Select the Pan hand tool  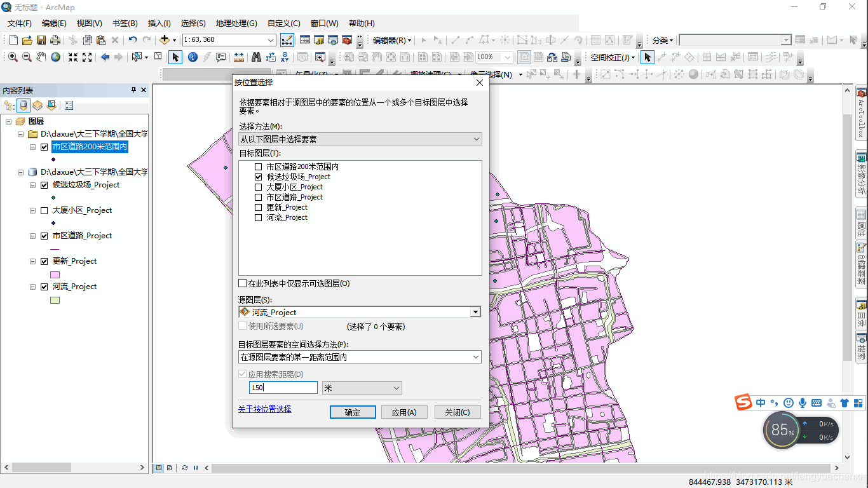(41, 57)
